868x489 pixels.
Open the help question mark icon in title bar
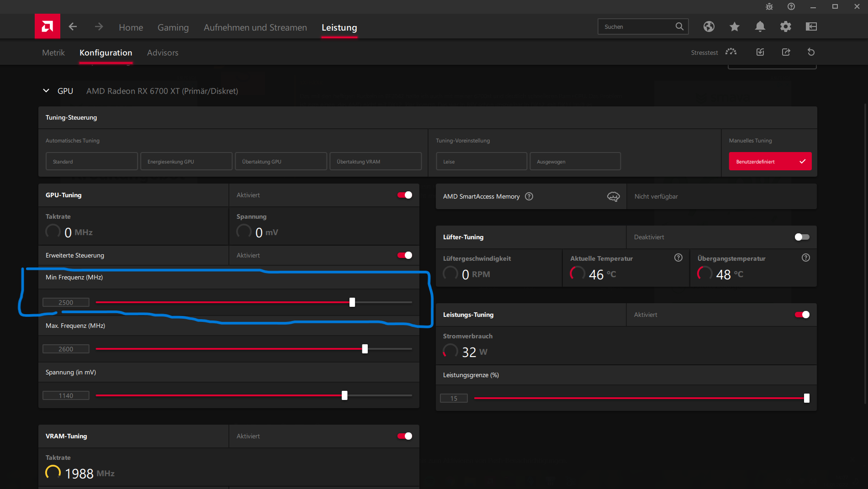click(791, 6)
